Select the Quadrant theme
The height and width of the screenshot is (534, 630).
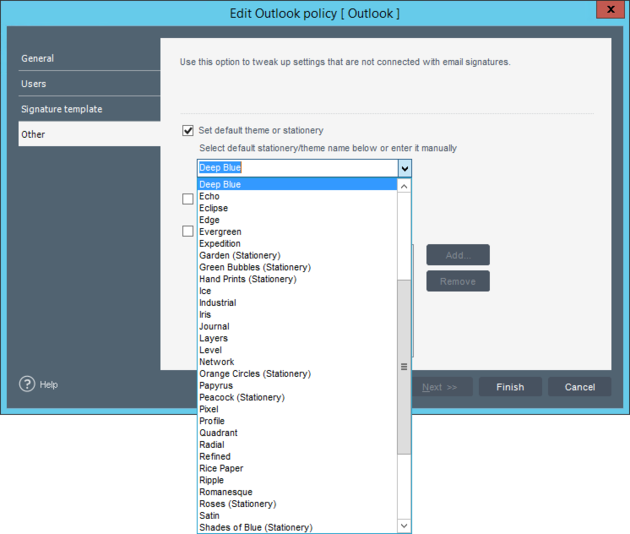[x=297, y=433]
